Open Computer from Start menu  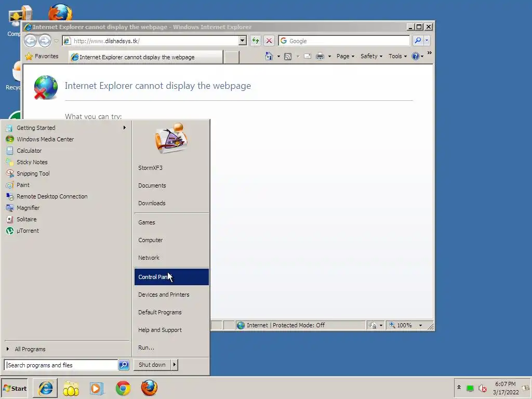(171, 240)
